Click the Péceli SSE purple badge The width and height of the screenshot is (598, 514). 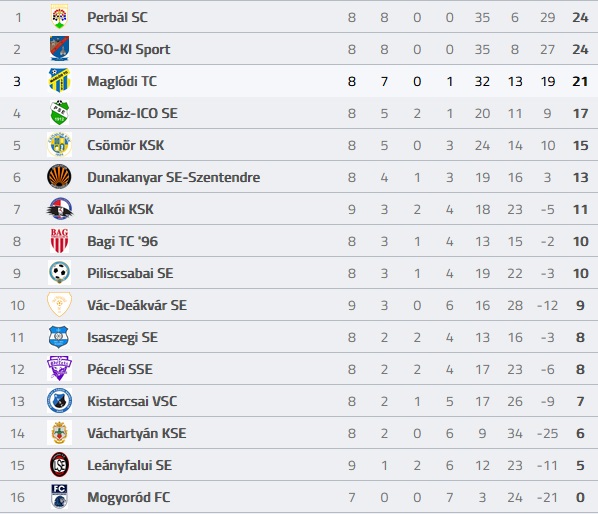(59, 369)
